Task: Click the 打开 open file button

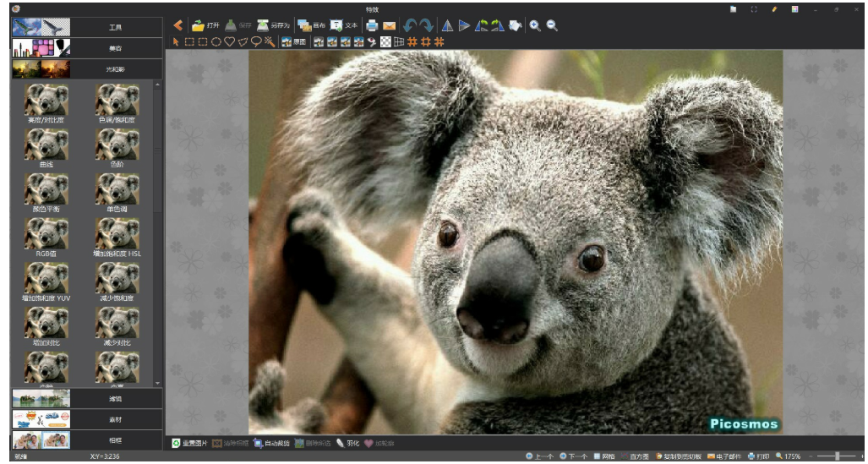Action: [205, 25]
